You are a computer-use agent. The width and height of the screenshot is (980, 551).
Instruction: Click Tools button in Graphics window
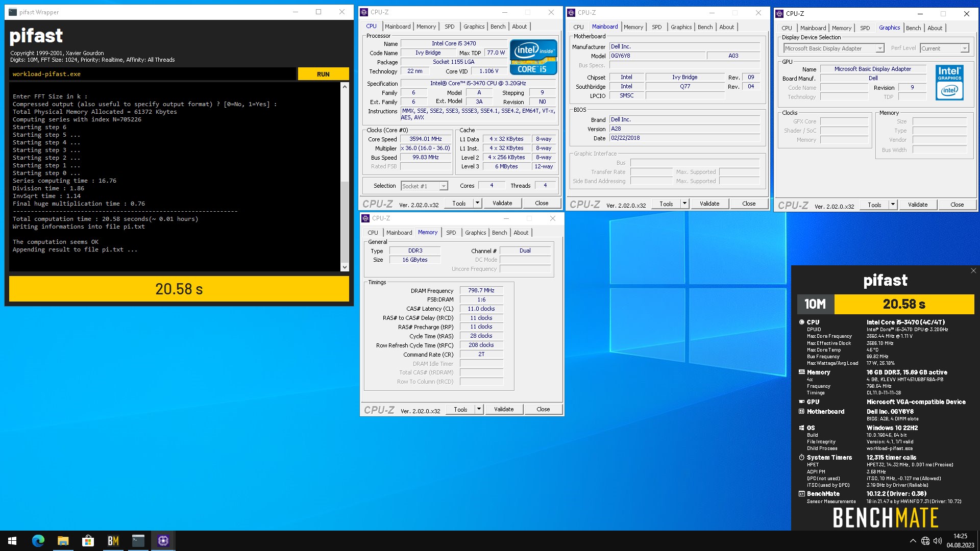coord(874,205)
